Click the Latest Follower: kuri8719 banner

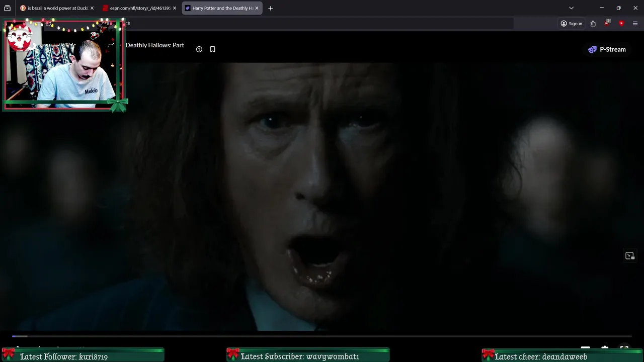(x=83, y=355)
